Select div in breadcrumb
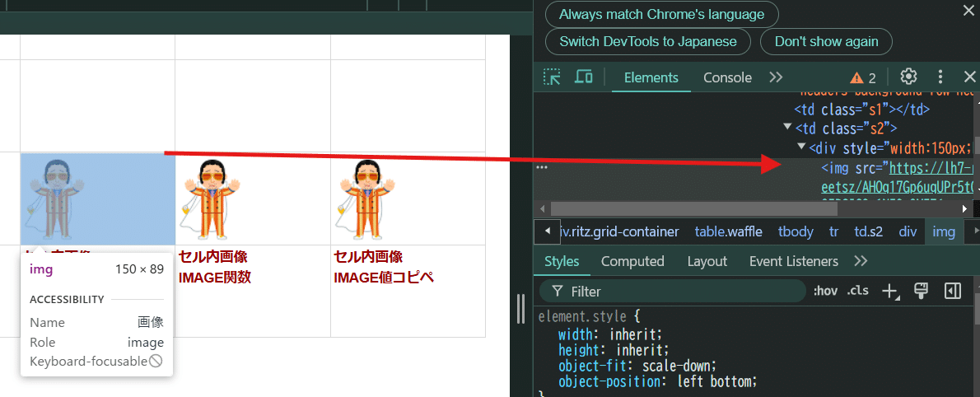This screenshot has width=980, height=397. pyautogui.click(x=908, y=232)
